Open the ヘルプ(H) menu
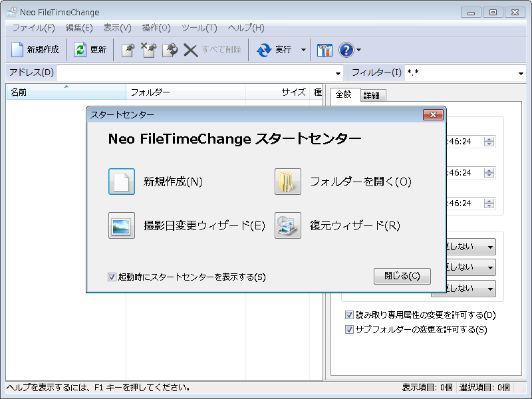 (246, 28)
